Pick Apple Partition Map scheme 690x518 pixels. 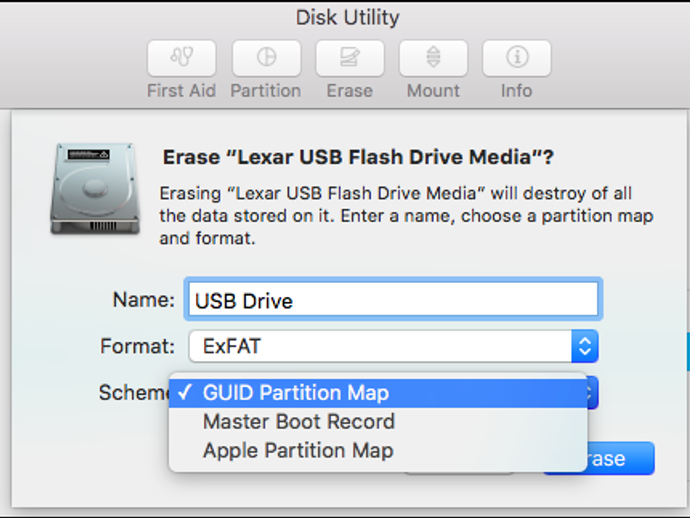[x=298, y=451]
